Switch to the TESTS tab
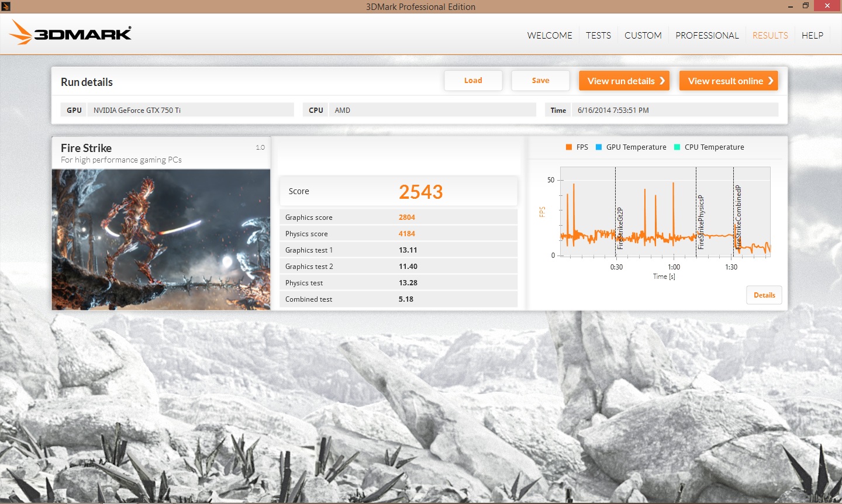The width and height of the screenshot is (842, 504). click(598, 35)
